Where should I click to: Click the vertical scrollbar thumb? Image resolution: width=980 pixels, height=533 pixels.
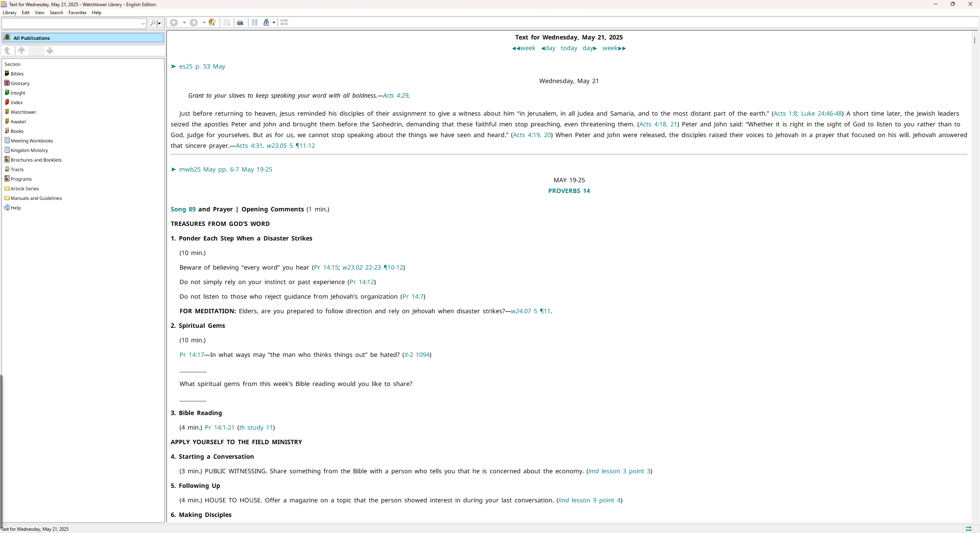coord(975,40)
